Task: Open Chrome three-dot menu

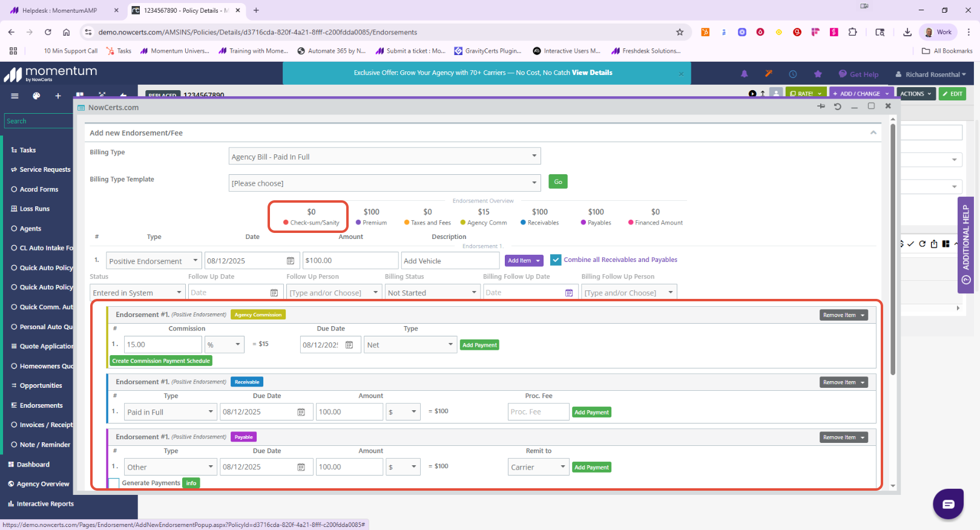Action: pos(968,32)
